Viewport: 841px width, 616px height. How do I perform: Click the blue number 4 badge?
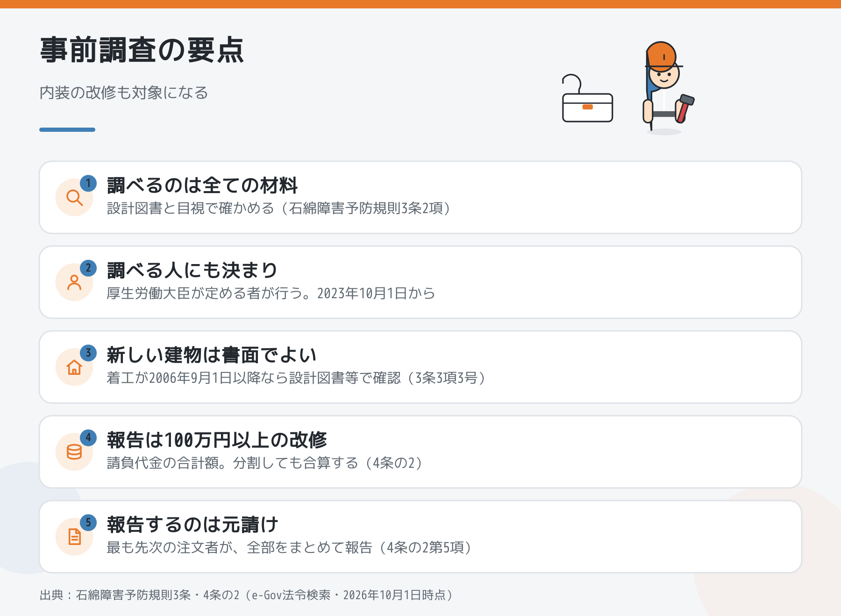pos(88,438)
